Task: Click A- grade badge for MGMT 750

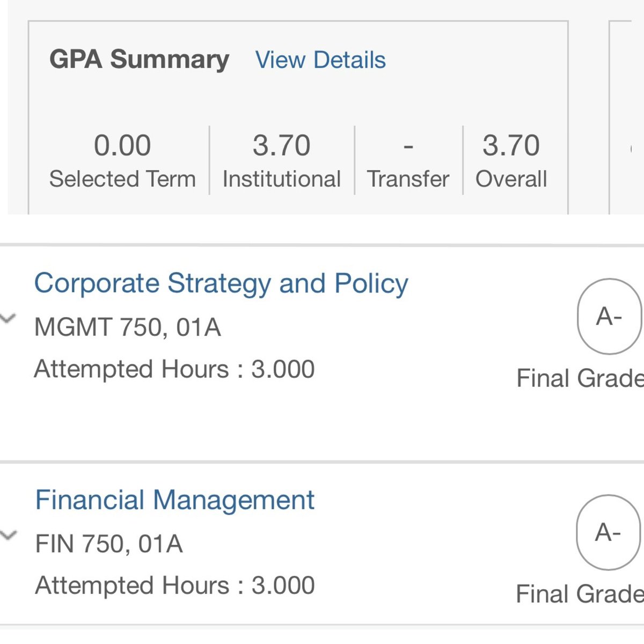Action: [x=610, y=316]
